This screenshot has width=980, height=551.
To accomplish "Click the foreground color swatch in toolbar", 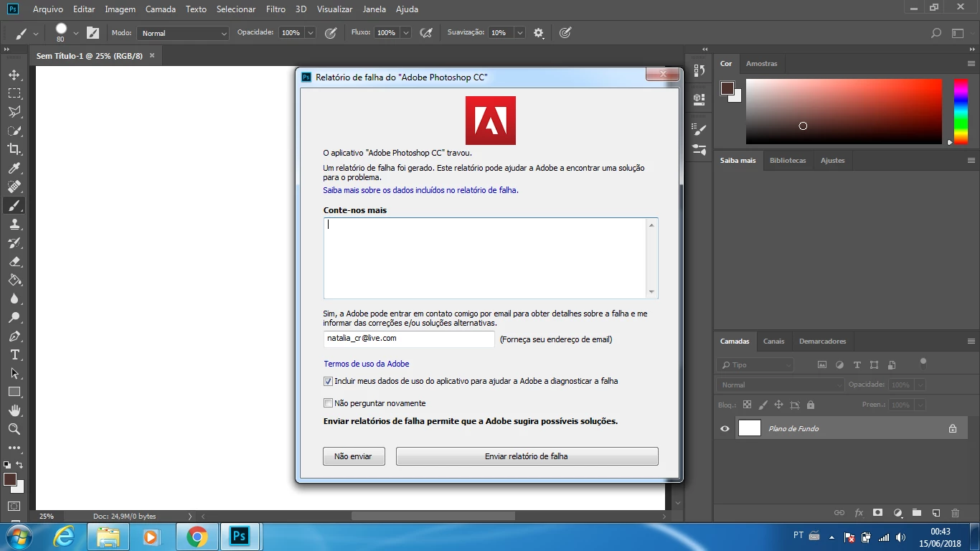I will click(10, 479).
